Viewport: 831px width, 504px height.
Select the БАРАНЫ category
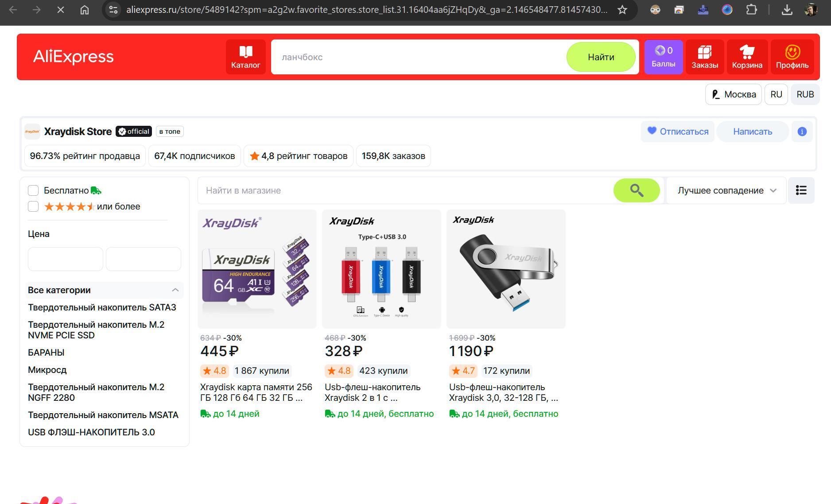point(46,353)
